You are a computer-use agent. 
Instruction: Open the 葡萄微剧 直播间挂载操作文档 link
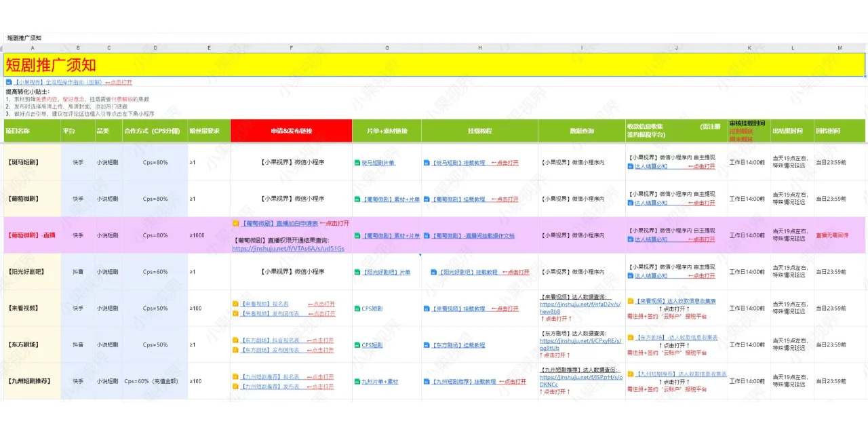473,236
